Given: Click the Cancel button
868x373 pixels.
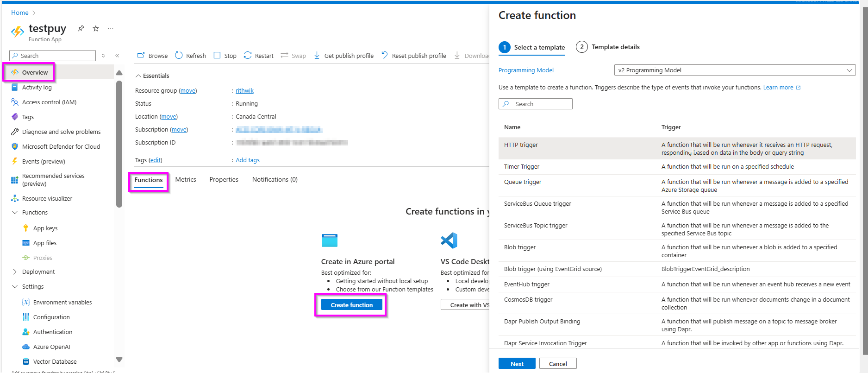Looking at the screenshot, I should [x=558, y=364].
